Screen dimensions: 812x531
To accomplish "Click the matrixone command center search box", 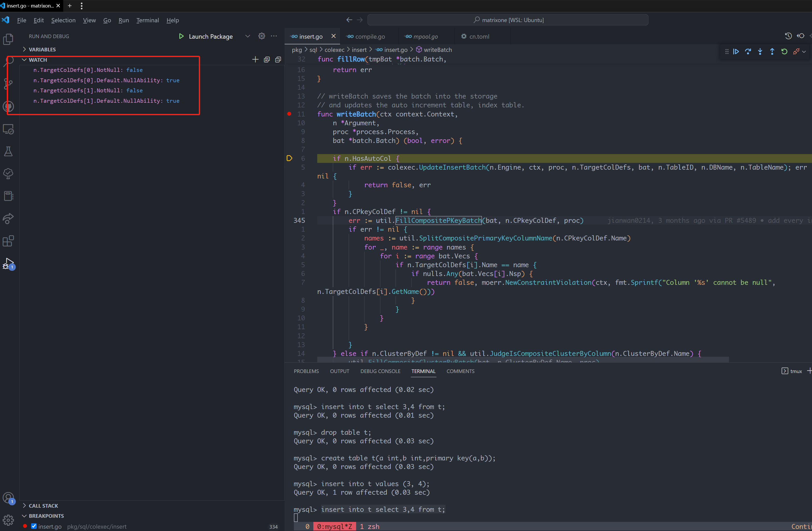I will pos(508,20).
